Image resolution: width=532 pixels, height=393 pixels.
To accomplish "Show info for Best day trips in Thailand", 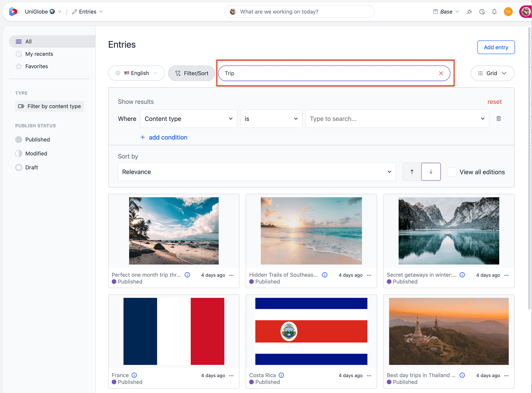I will (x=462, y=375).
